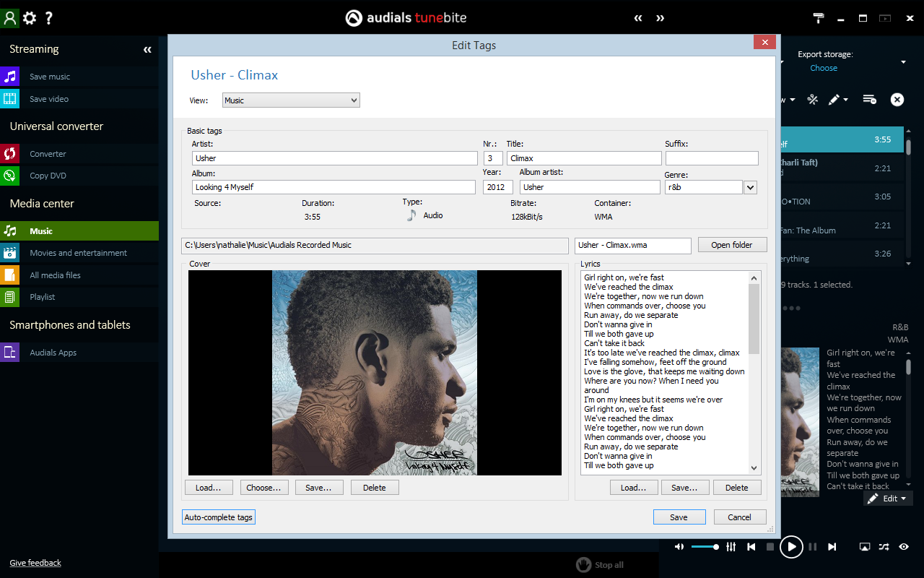This screenshot has height=578, width=924.
Task: Click the Save video film icon
Action: tap(9, 98)
